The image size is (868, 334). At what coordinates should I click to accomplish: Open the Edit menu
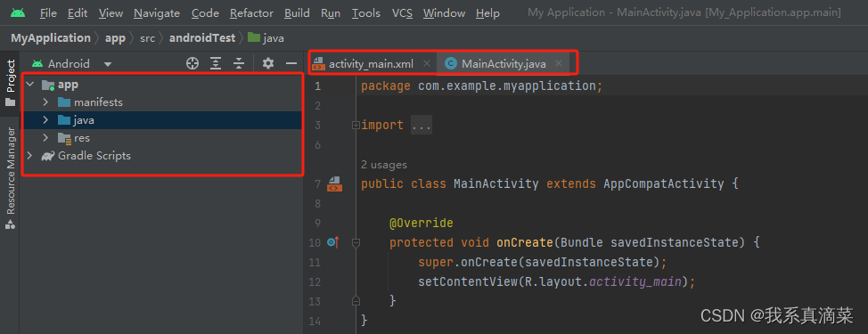point(78,13)
